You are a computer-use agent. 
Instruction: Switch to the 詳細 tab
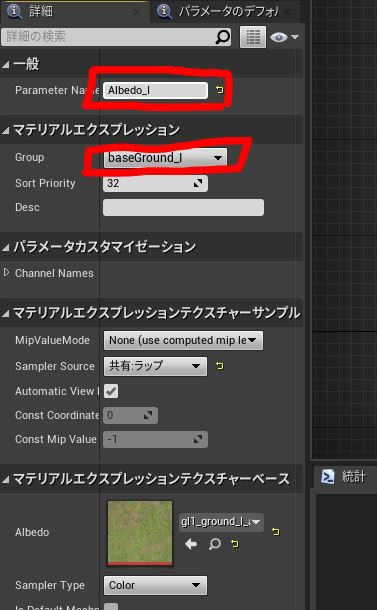[74, 11]
